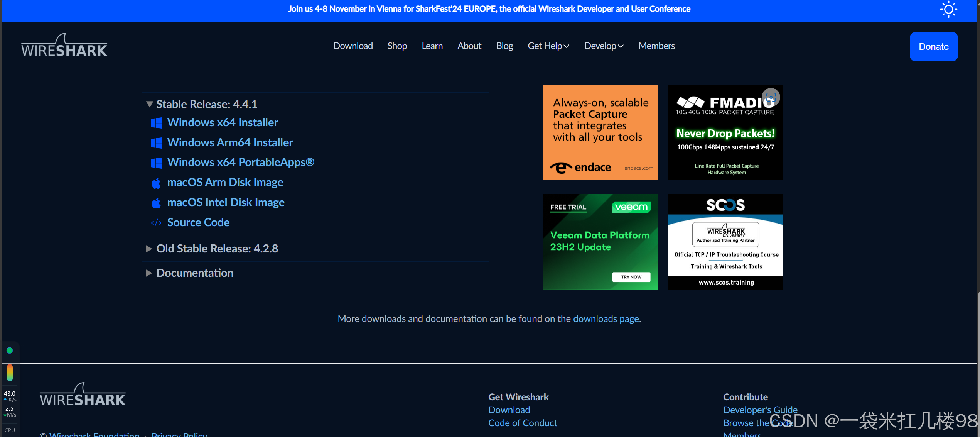This screenshot has height=437, width=980.
Task: Click the Wireshark logo in the footer
Action: pyautogui.click(x=83, y=395)
